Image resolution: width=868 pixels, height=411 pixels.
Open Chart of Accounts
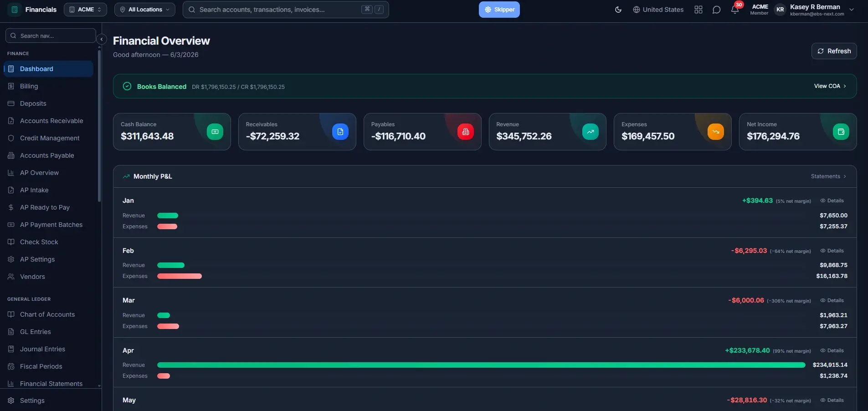point(49,314)
